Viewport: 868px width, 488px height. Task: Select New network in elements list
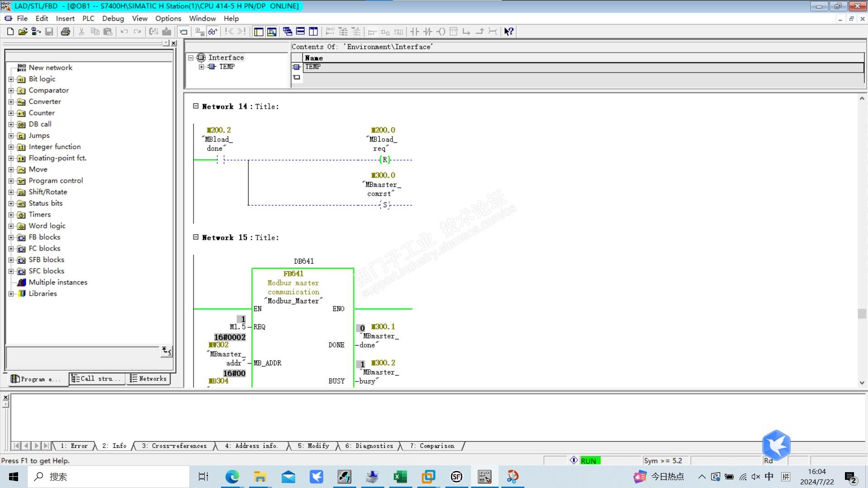(50, 68)
